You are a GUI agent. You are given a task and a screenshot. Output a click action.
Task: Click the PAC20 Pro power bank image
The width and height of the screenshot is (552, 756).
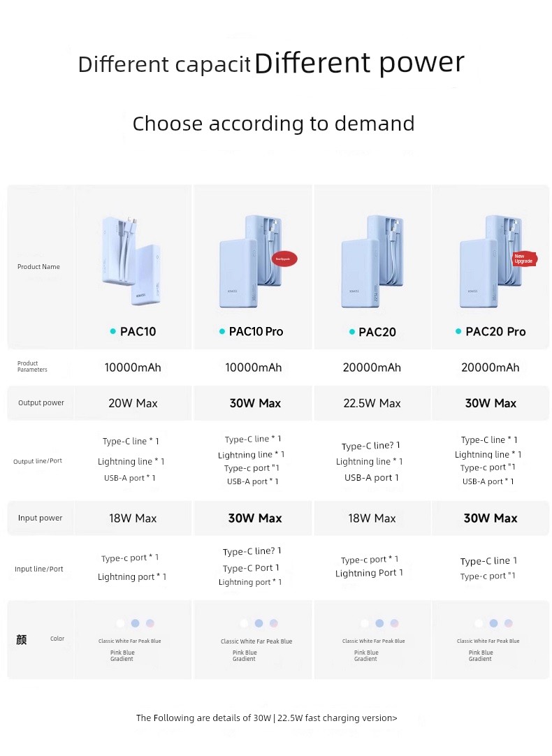(x=492, y=261)
